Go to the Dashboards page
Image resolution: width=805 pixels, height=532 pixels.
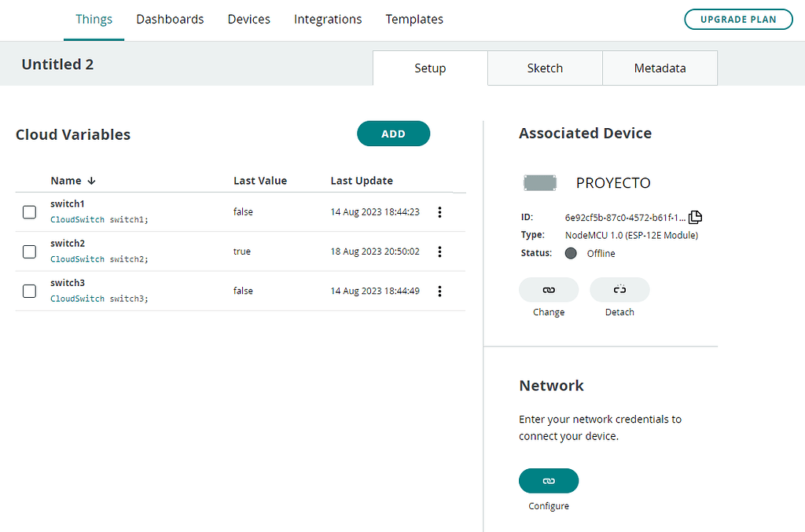[x=170, y=19]
